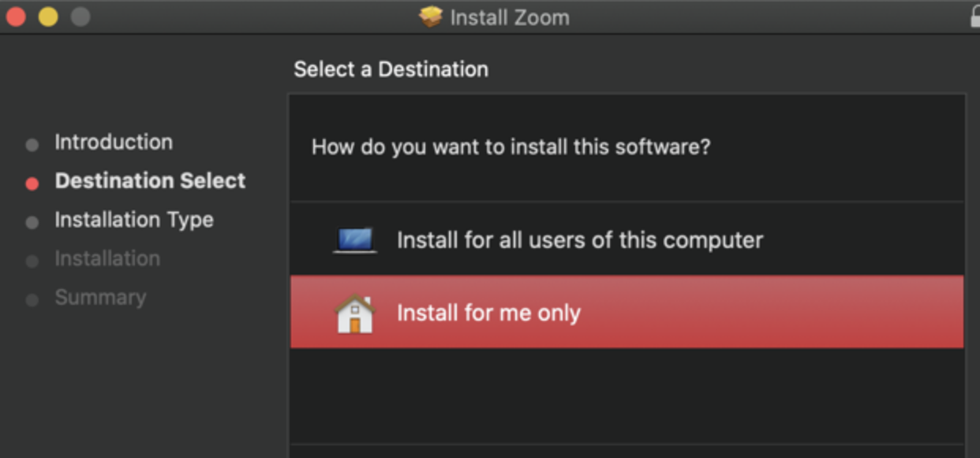Select "Install for all users of this computer"

(580, 239)
